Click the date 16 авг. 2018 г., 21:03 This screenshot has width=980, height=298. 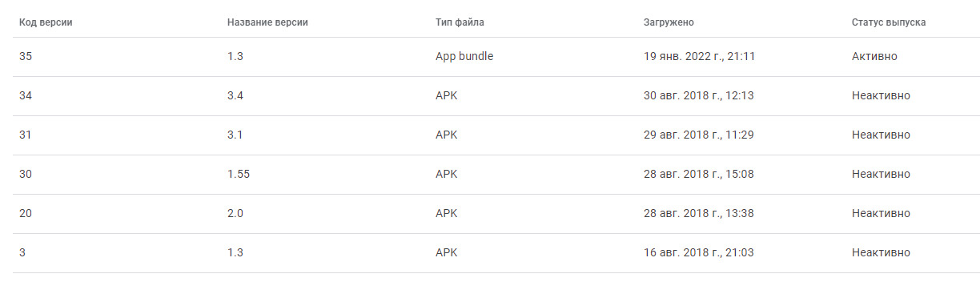pos(698,253)
